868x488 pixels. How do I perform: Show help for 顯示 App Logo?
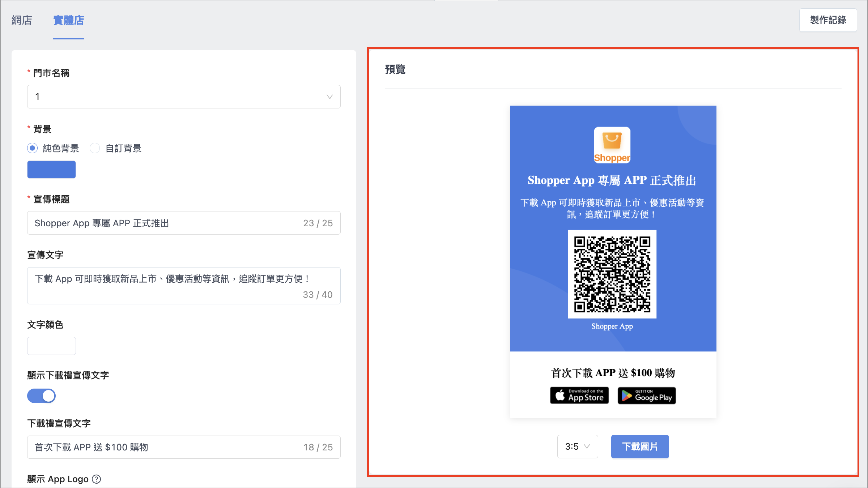97,479
